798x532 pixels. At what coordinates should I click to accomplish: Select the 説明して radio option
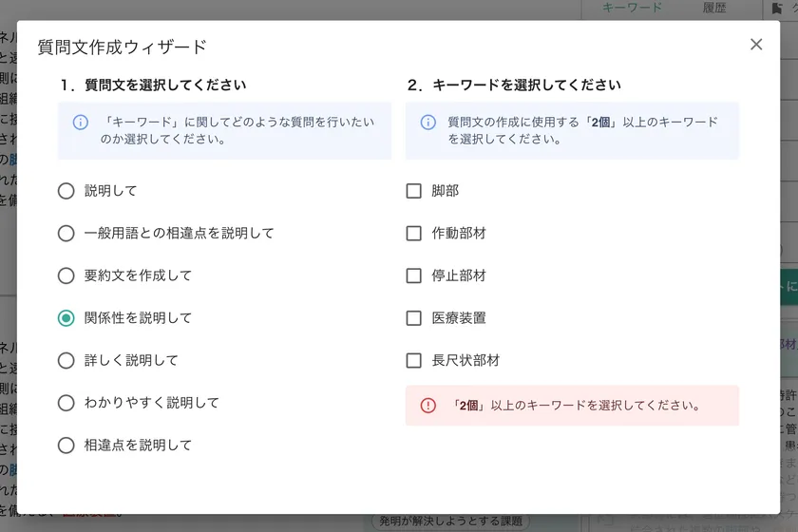point(66,191)
